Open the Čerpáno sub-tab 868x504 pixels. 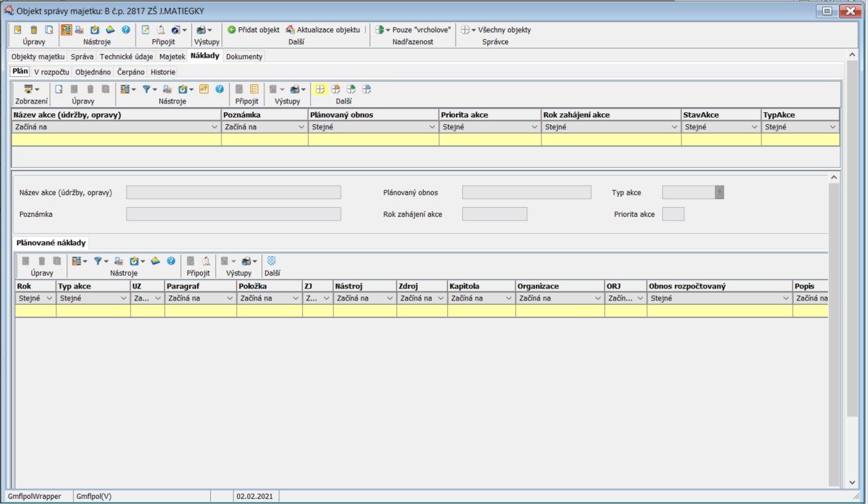pos(131,72)
